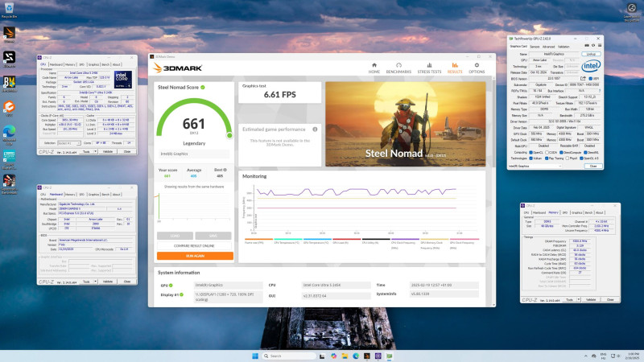Viewport: 644px width, 362px height.
Task: Click the Bus Interface question mark in GPU-Z
Action: [x=600, y=91]
